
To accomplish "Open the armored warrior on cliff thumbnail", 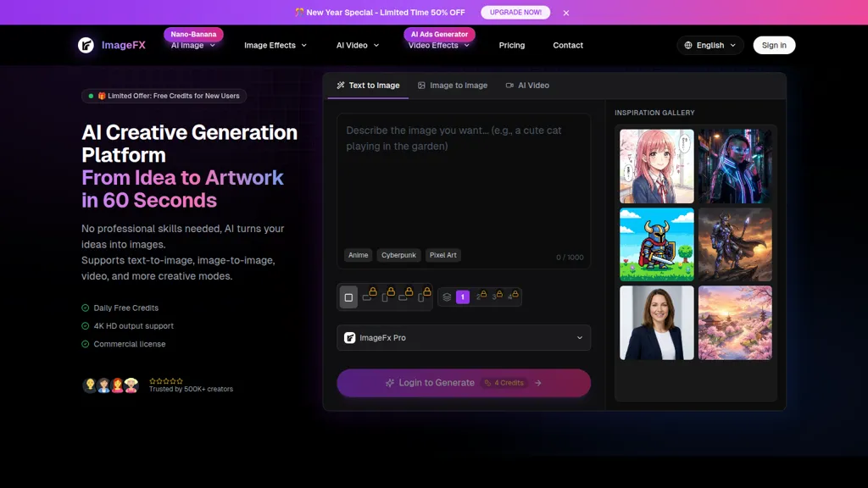I will [x=735, y=245].
